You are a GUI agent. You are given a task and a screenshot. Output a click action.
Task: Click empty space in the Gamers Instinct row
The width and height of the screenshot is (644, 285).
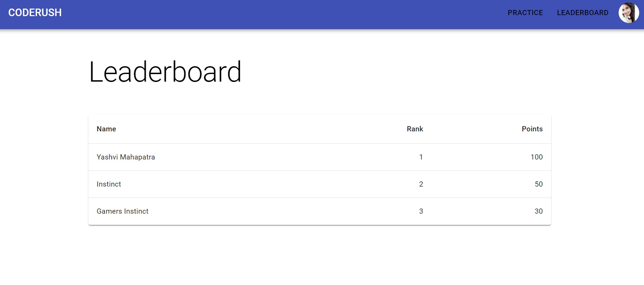pyautogui.click(x=274, y=211)
